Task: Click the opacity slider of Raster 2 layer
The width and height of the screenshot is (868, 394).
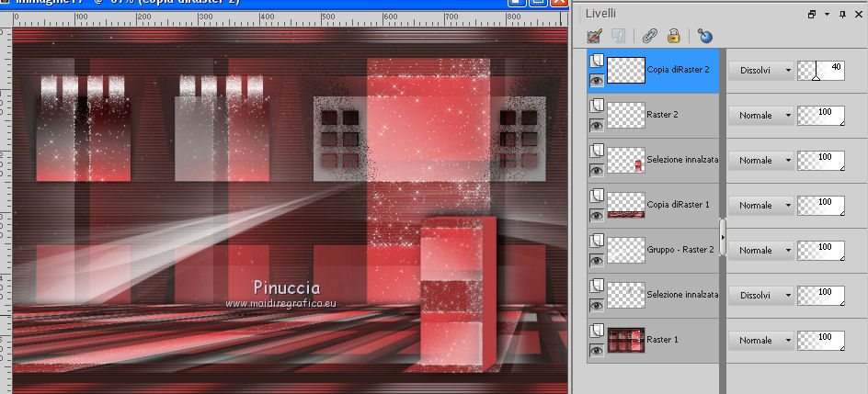Action: point(821,116)
